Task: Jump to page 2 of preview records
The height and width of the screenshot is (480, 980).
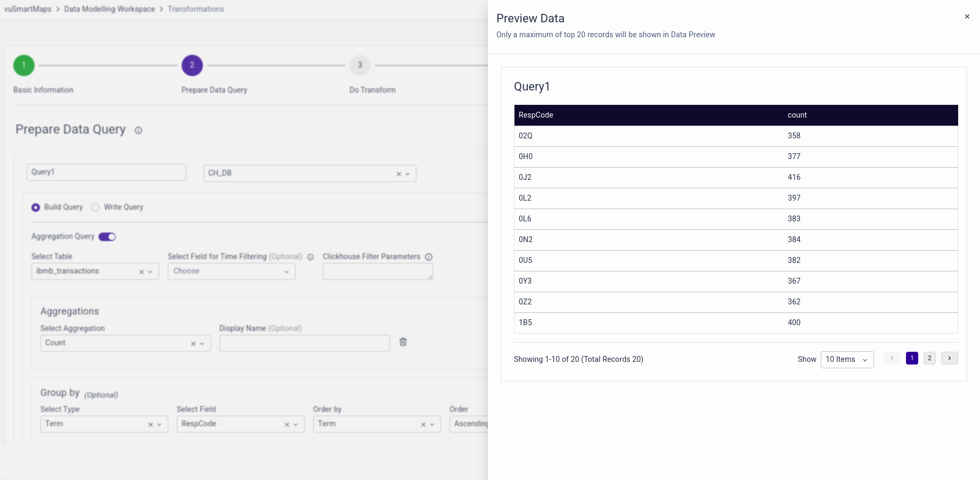Action: pos(929,358)
